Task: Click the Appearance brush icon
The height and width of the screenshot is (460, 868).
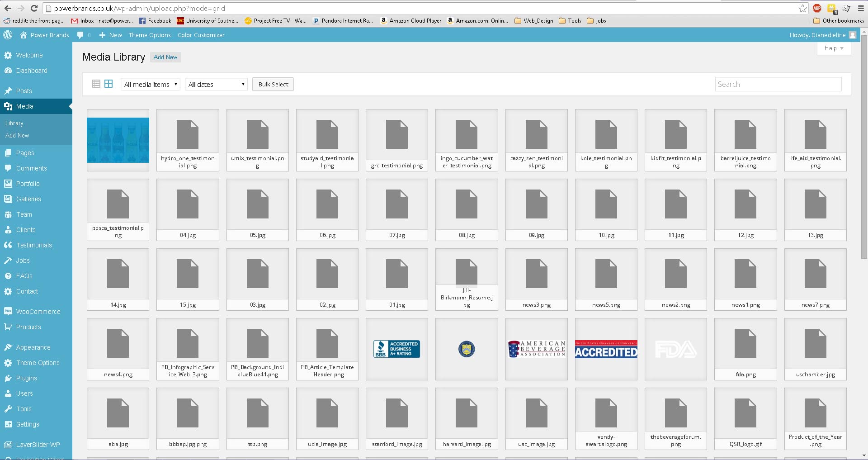Action: pyautogui.click(x=8, y=347)
